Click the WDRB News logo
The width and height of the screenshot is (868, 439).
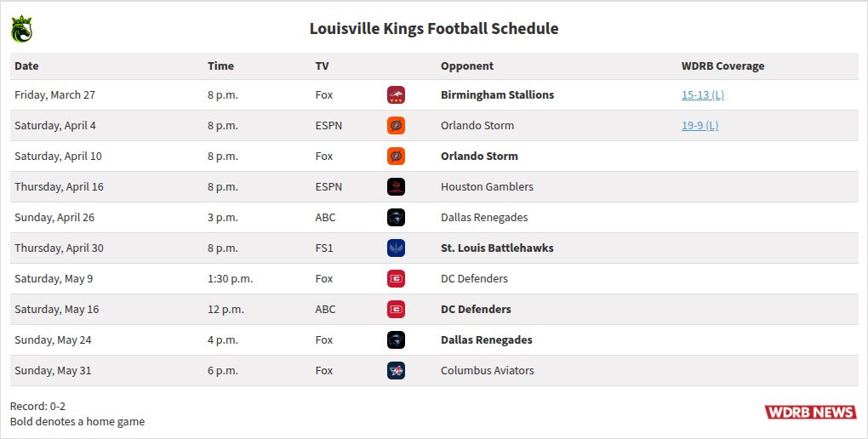(810, 413)
